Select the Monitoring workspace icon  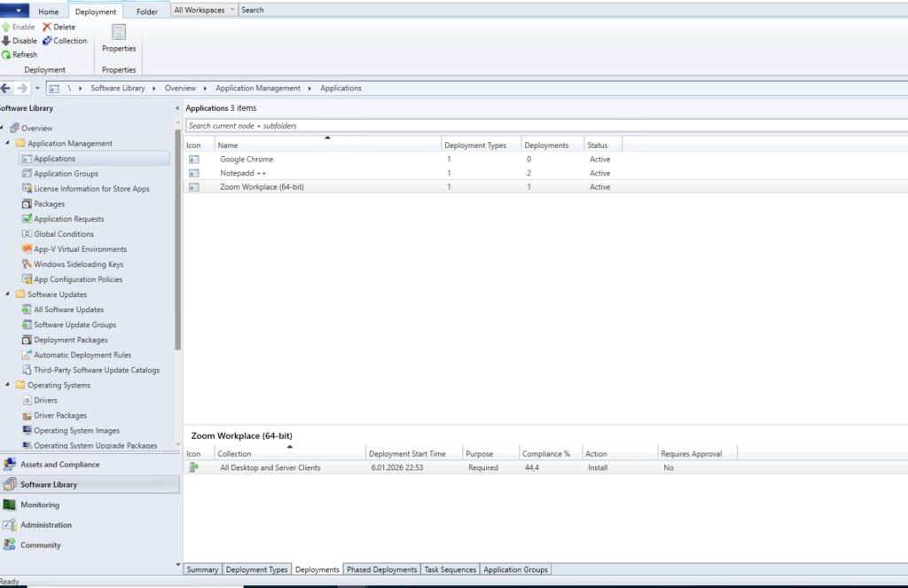(x=9, y=505)
